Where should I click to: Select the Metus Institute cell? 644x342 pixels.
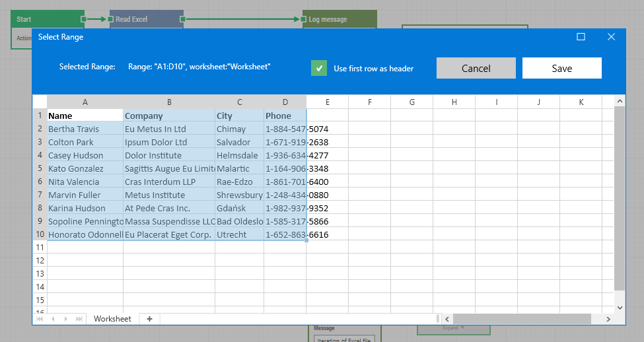(x=169, y=195)
